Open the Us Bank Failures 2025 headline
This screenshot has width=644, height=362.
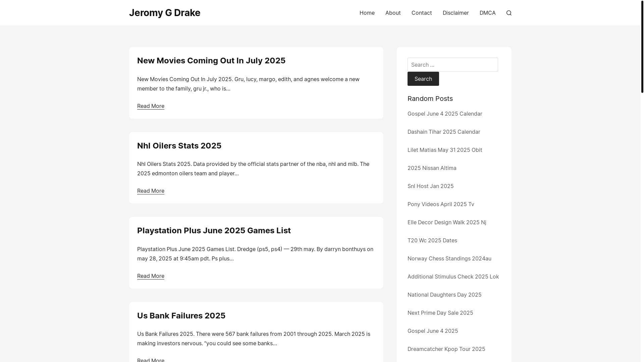coord(181,316)
